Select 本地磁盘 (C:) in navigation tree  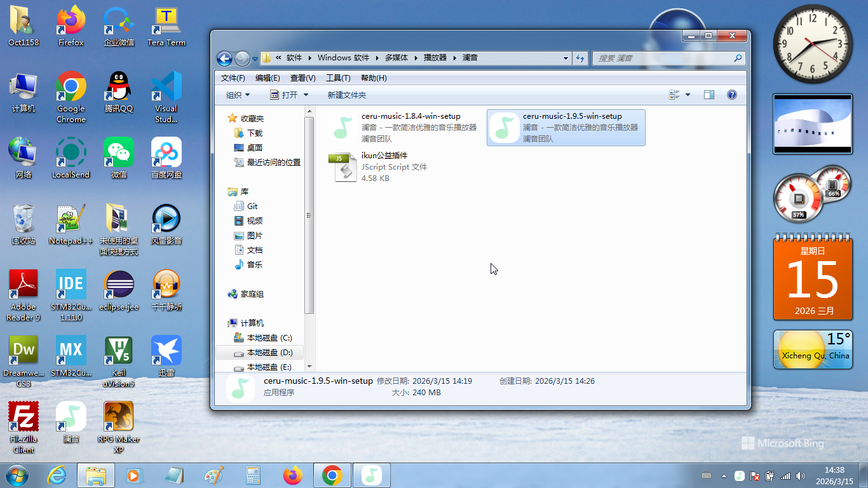coord(269,337)
